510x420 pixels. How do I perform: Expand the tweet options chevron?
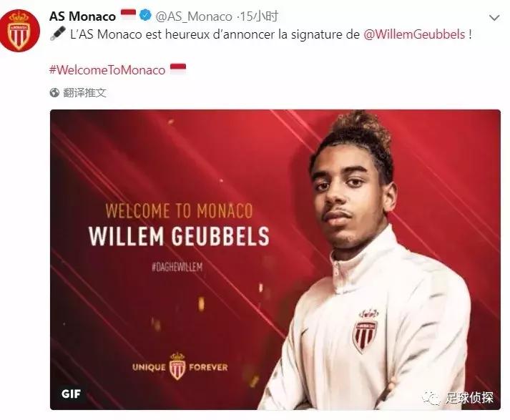click(x=494, y=18)
